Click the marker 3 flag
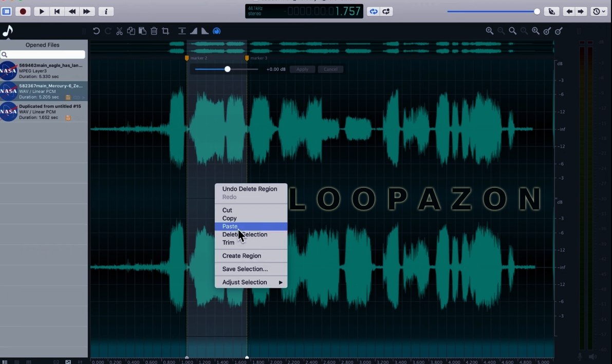 point(247,58)
